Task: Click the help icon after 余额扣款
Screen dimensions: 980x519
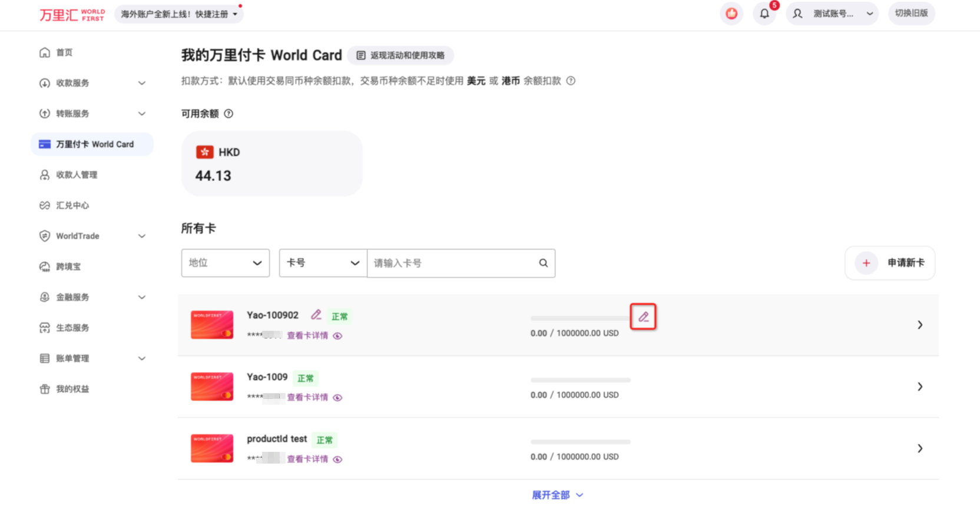Action: coord(571,81)
